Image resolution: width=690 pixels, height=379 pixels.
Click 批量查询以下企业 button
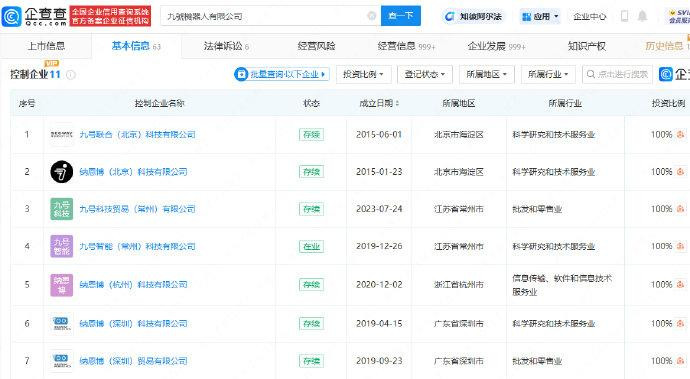[282, 74]
